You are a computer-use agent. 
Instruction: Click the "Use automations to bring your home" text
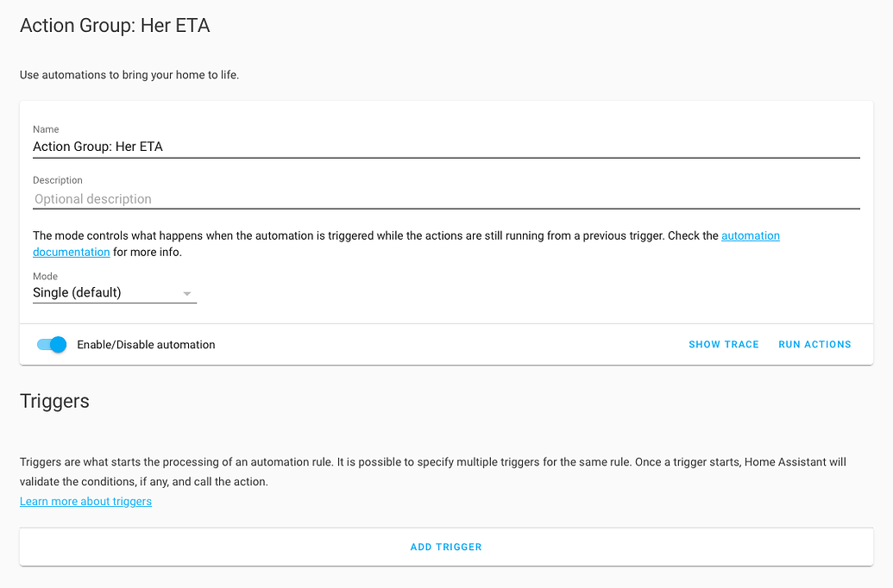[x=129, y=75]
